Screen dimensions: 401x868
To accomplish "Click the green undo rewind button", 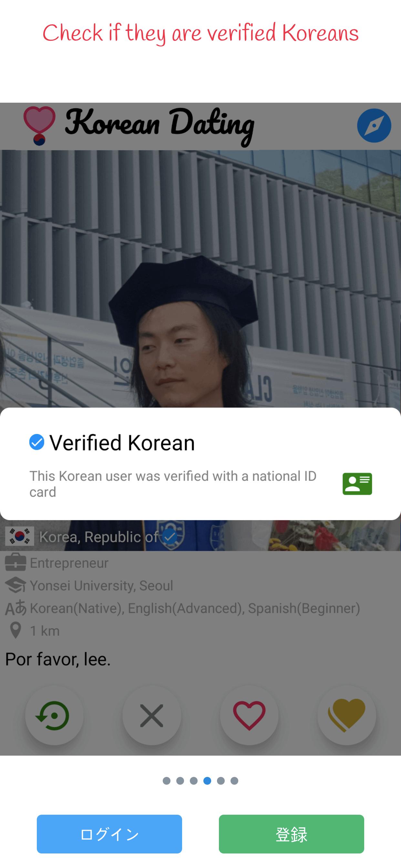I will click(54, 715).
